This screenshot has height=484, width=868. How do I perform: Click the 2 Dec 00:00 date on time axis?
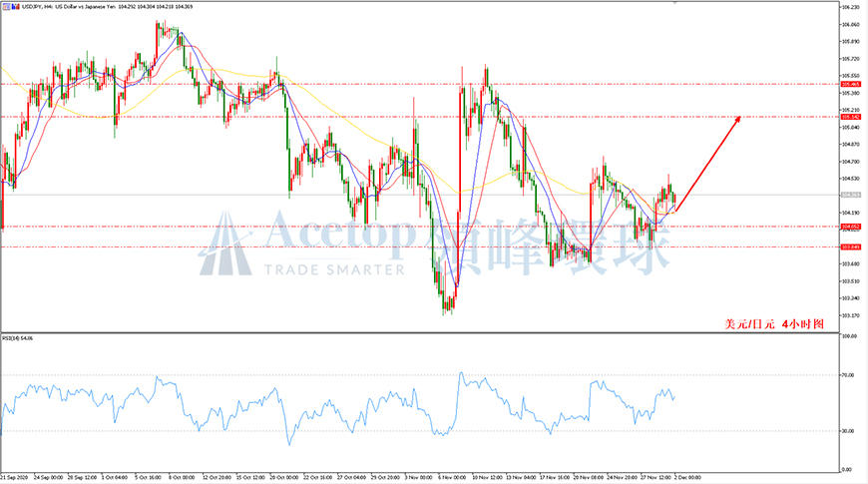point(687,477)
